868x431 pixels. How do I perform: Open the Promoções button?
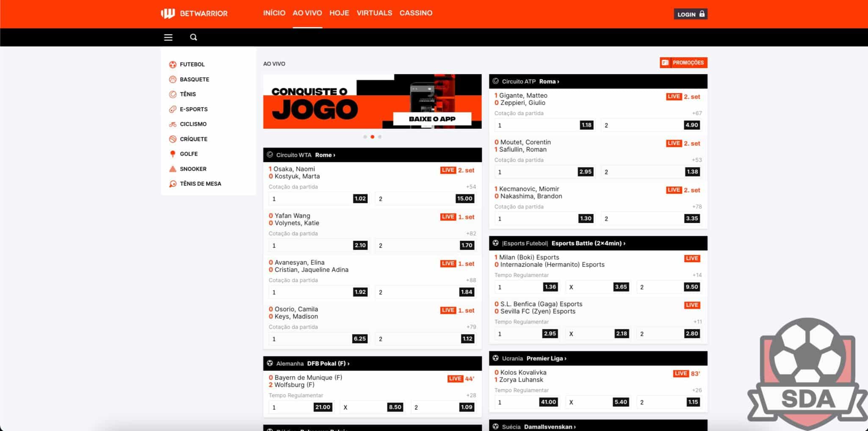click(683, 63)
